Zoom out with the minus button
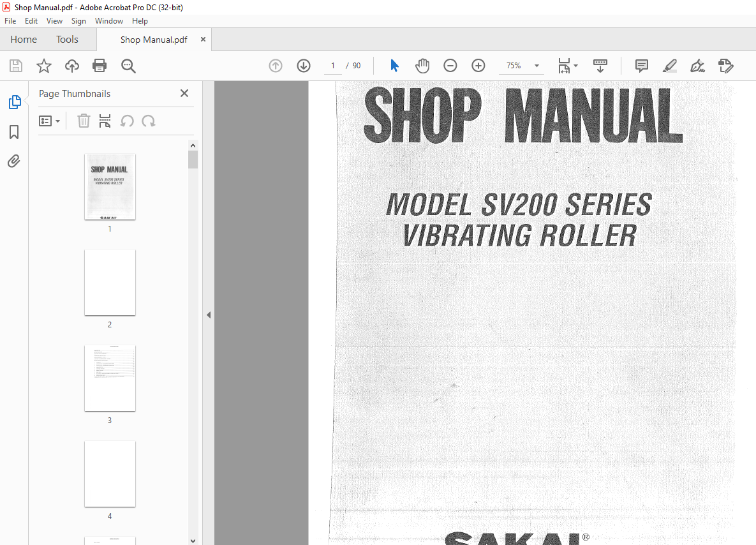This screenshot has width=756, height=545. (x=450, y=66)
